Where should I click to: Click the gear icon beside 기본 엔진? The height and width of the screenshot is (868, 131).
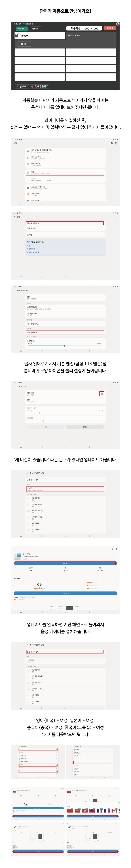pyautogui.click(x=102, y=394)
